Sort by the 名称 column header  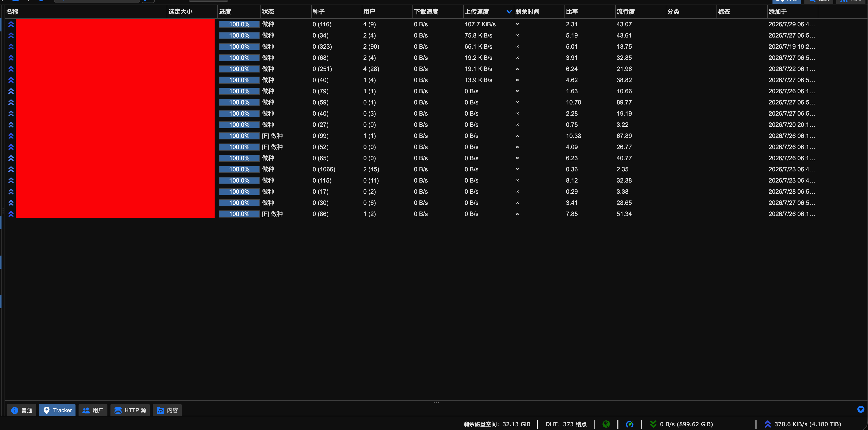(86, 11)
